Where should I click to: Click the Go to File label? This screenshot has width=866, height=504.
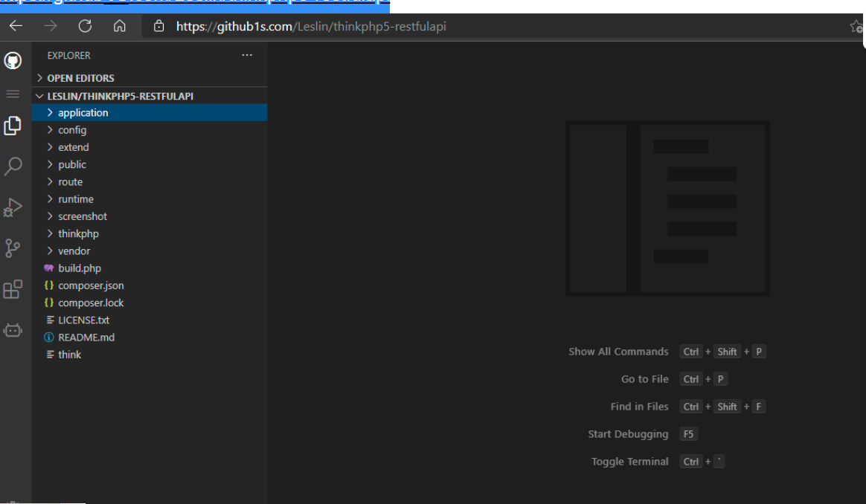[x=644, y=379]
